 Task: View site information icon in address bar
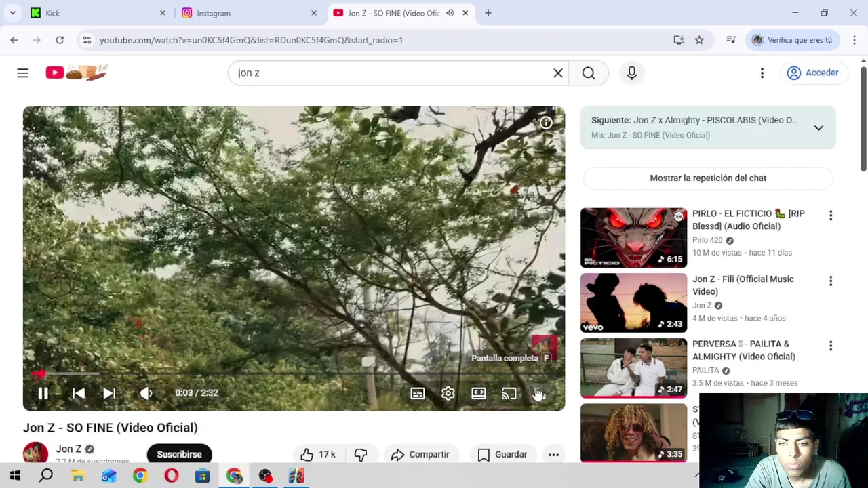pos(87,40)
